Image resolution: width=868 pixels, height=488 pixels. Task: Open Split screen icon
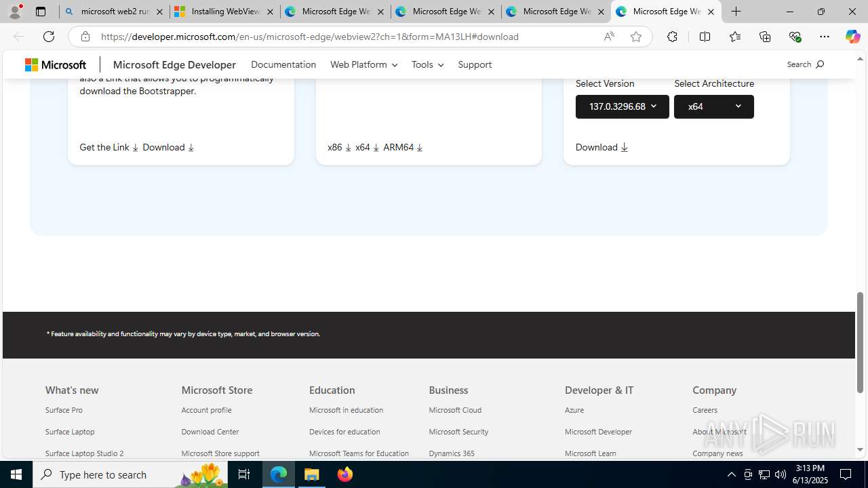tap(705, 37)
